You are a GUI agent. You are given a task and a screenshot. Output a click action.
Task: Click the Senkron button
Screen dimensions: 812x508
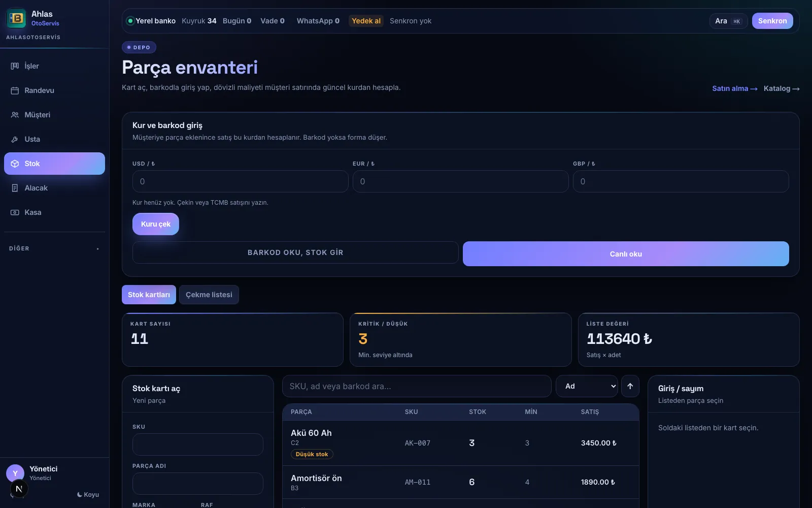coord(772,21)
